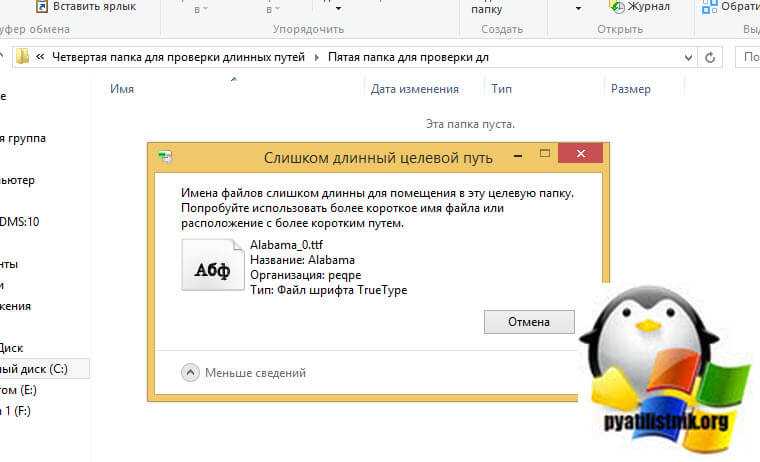Minimize the Слишком длинный целевой путь dialog

(518, 156)
